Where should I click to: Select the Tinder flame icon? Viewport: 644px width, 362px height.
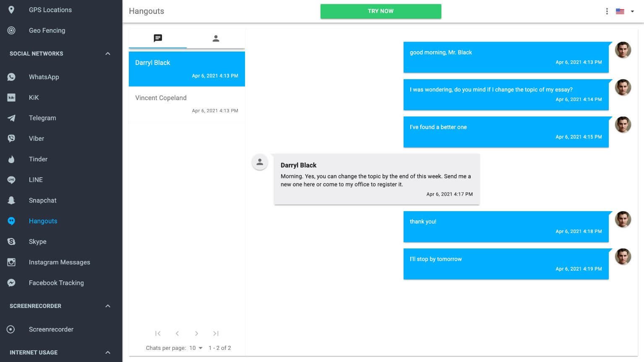tap(11, 159)
